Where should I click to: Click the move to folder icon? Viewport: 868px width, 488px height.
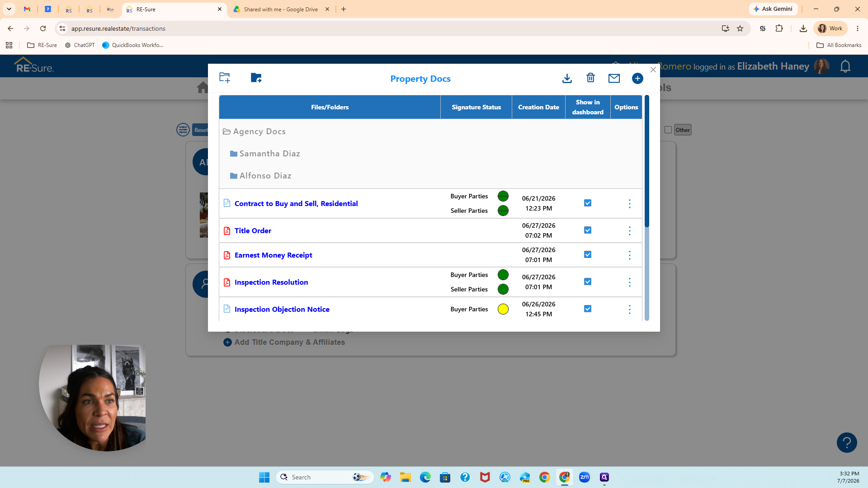click(256, 78)
